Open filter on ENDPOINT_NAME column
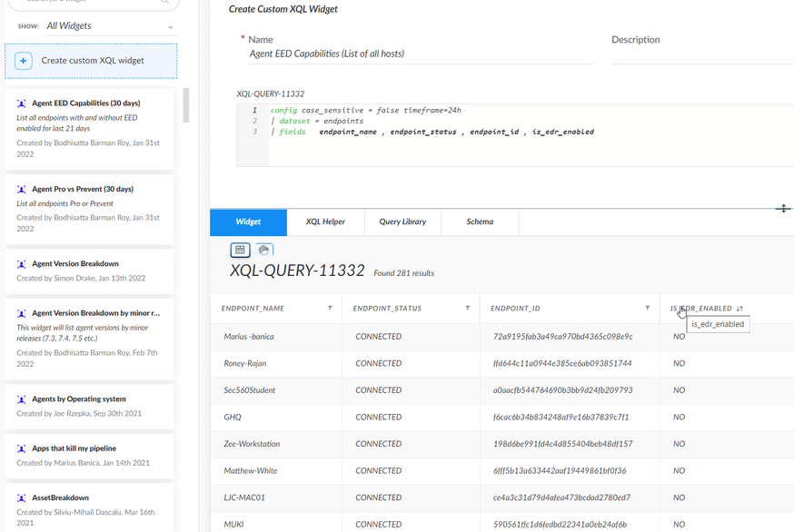 pyautogui.click(x=330, y=309)
